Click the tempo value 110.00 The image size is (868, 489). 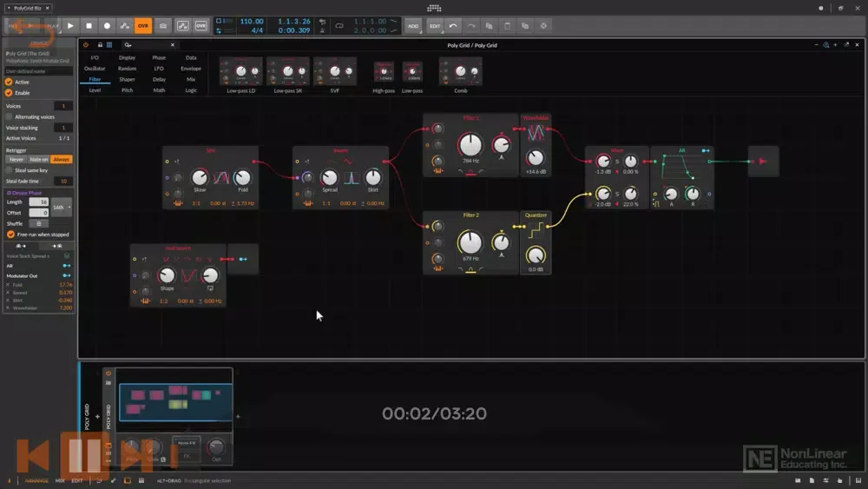(x=252, y=21)
